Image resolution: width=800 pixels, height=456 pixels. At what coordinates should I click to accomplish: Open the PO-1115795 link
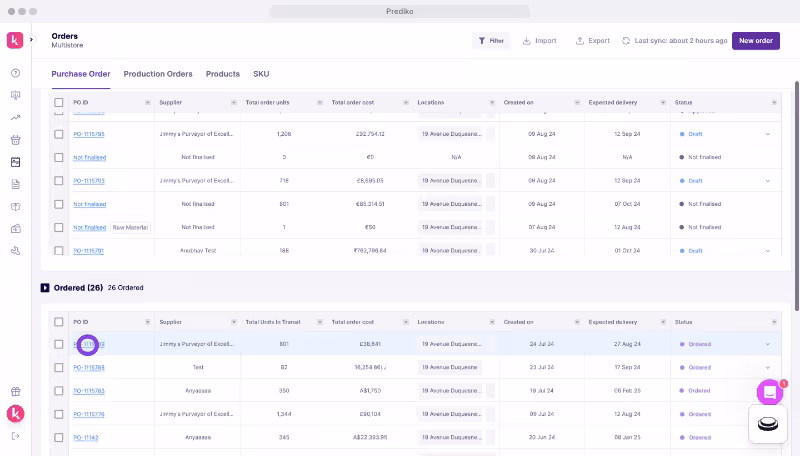[89, 134]
